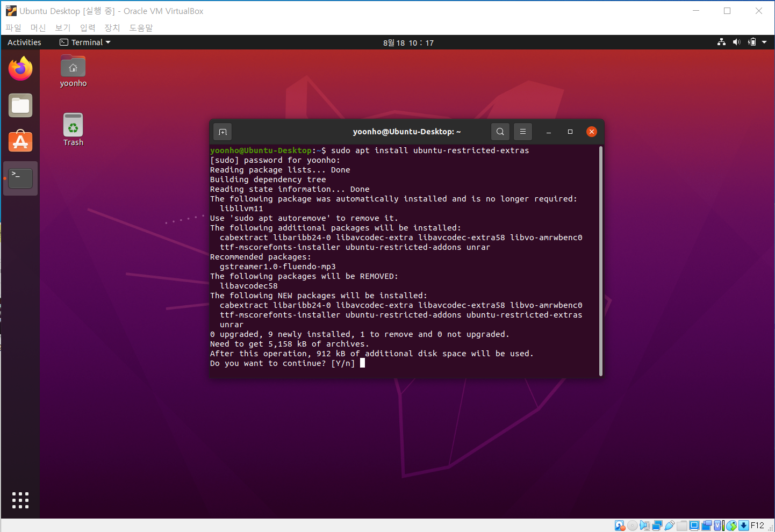Click the battery icon in Ubuntu top bar
The width and height of the screenshot is (775, 532).
point(752,42)
